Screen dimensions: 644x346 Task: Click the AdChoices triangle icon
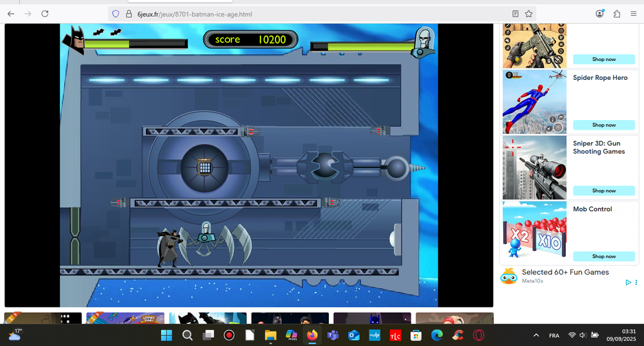[628, 282]
